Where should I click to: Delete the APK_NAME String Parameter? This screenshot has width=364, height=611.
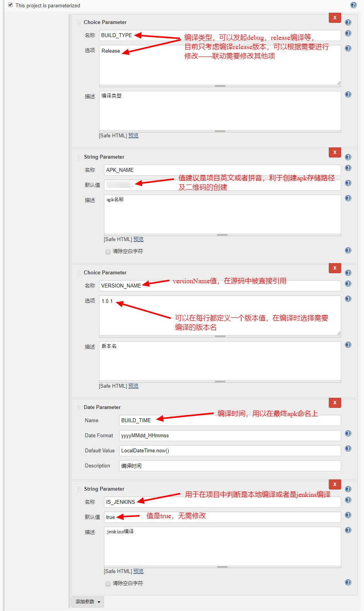click(335, 152)
